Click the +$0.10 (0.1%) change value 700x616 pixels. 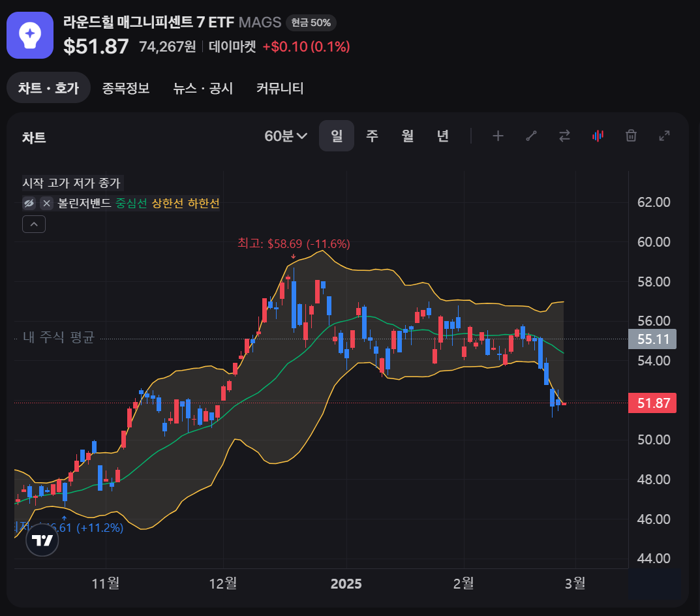[306, 46]
